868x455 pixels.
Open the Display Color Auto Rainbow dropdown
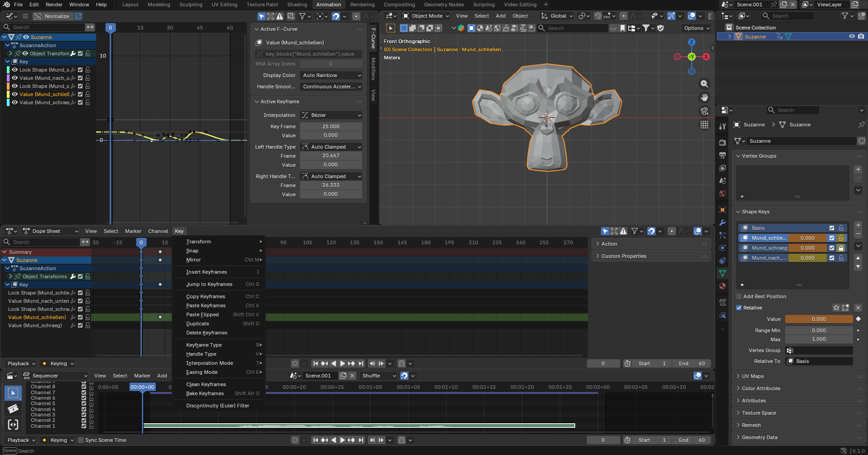tap(331, 75)
